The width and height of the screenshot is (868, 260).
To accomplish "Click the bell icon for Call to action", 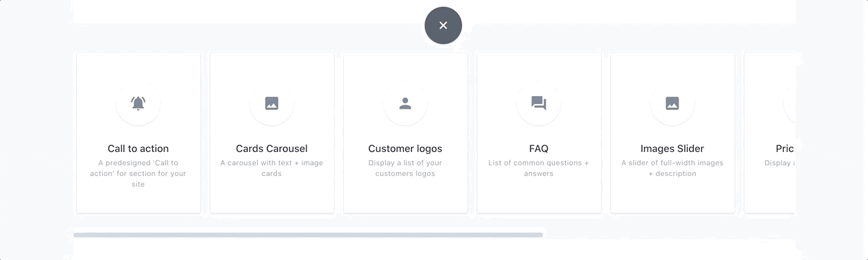I will (x=138, y=103).
